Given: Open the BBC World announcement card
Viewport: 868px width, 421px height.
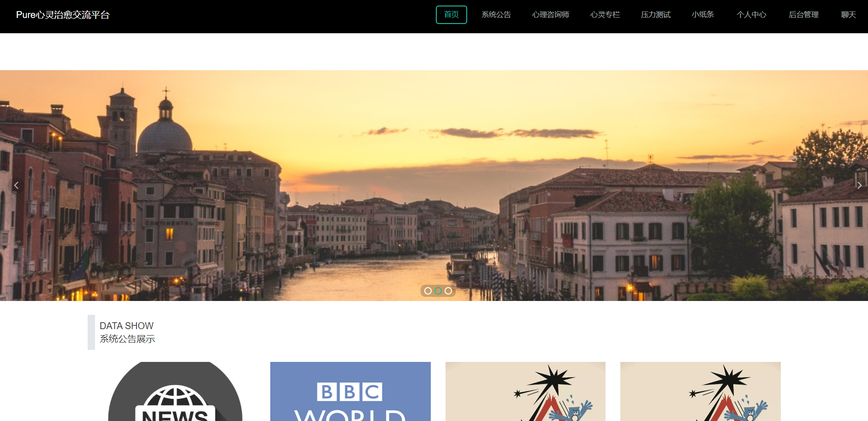Looking at the screenshot, I should (x=351, y=391).
